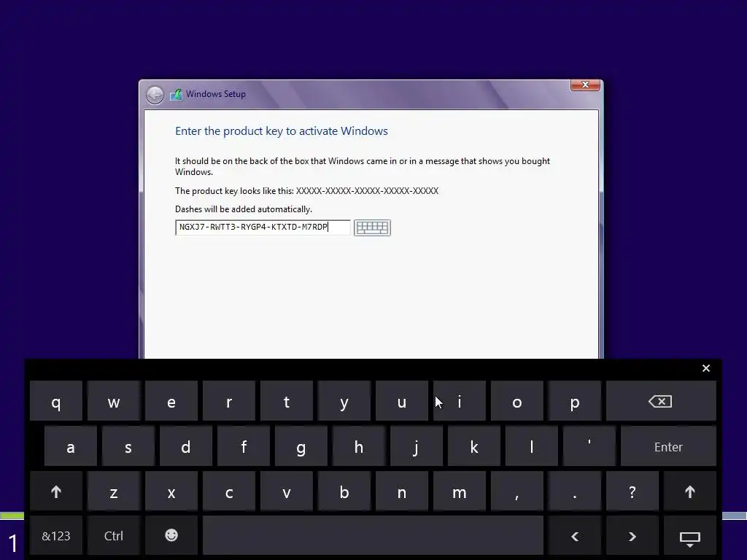Tap the m key

[460, 491]
